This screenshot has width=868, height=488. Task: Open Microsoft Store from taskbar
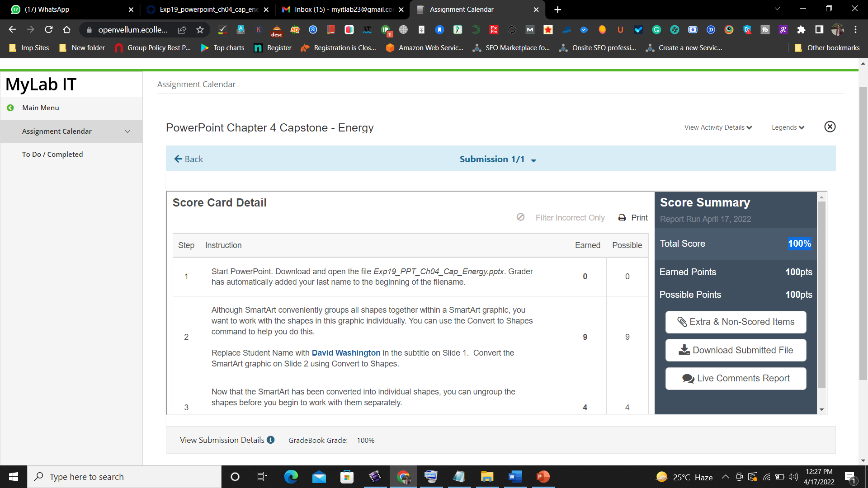347,477
